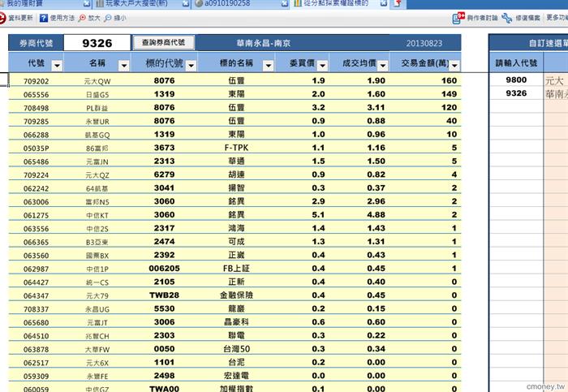Close the 從分點探索權證標的 tab
The height and width of the screenshot is (392, 568).
tap(384, 3)
